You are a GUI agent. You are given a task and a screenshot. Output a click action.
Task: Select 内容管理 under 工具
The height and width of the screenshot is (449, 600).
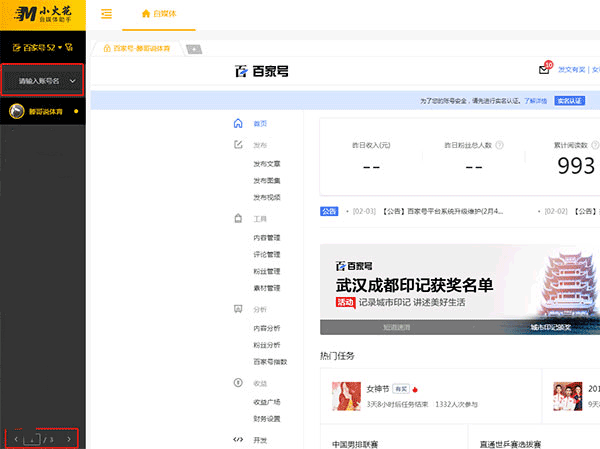point(267,238)
